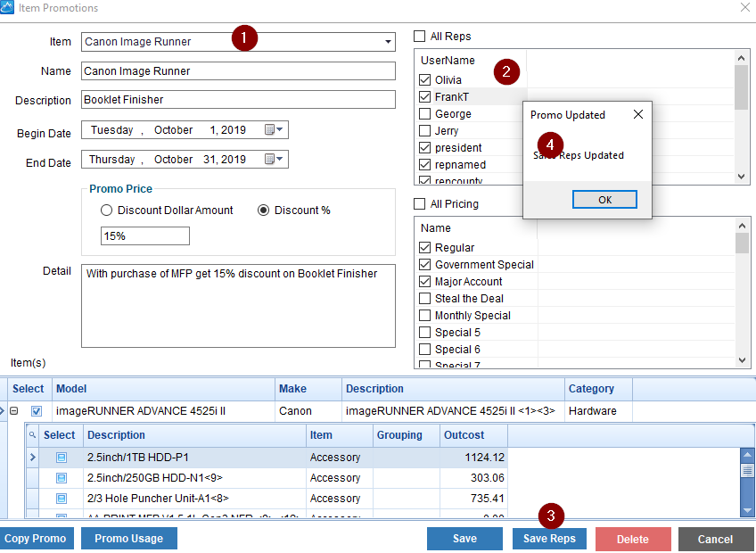
Task: Click the Copy Promo button
Action: point(35,539)
